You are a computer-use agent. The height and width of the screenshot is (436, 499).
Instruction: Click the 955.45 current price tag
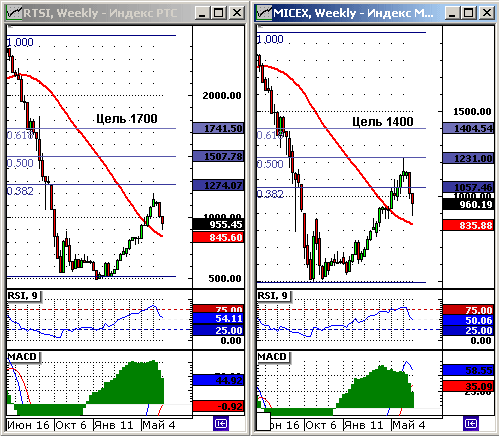tap(218, 224)
